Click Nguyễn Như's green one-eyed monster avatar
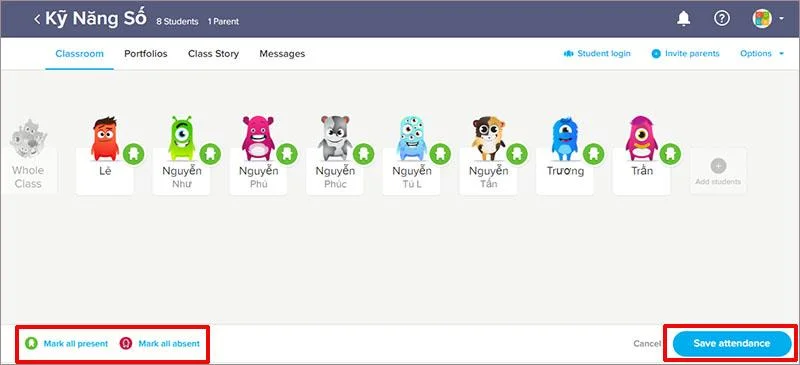This screenshot has width=800, height=365. (182, 139)
